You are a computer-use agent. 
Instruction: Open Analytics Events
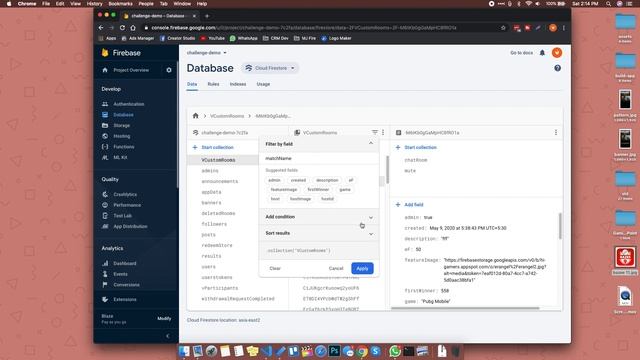tap(120, 274)
